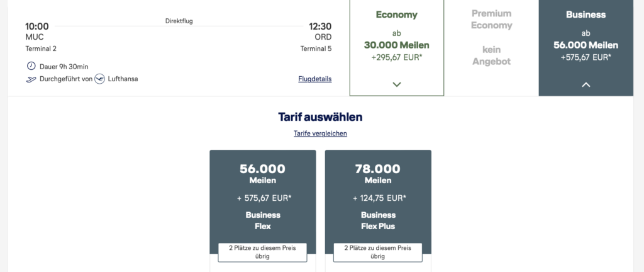Click the Economy 30.000 Meilen price
Image resolution: width=644 pixels, height=272 pixels.
pyautogui.click(x=396, y=45)
